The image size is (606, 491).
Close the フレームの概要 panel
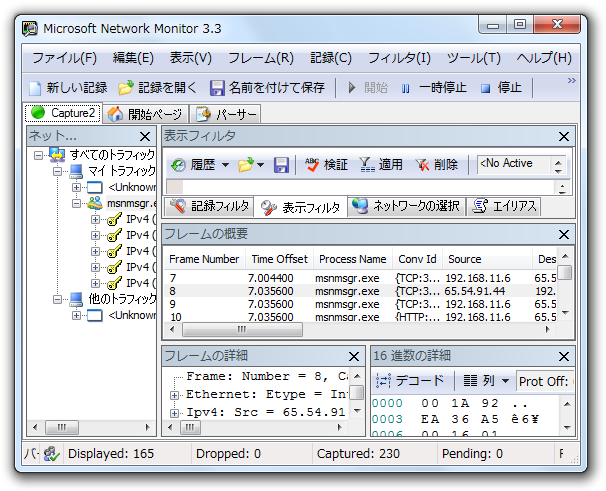[563, 235]
